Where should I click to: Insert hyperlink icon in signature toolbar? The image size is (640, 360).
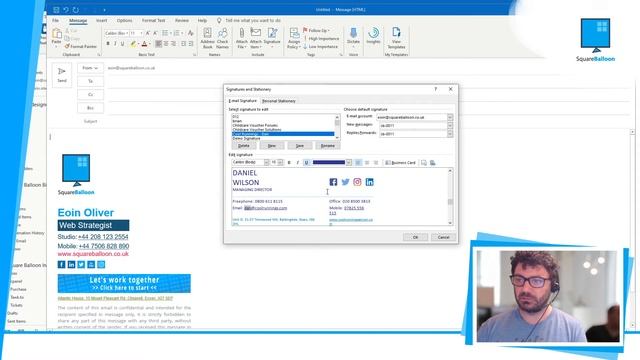pyautogui.click(x=433, y=162)
